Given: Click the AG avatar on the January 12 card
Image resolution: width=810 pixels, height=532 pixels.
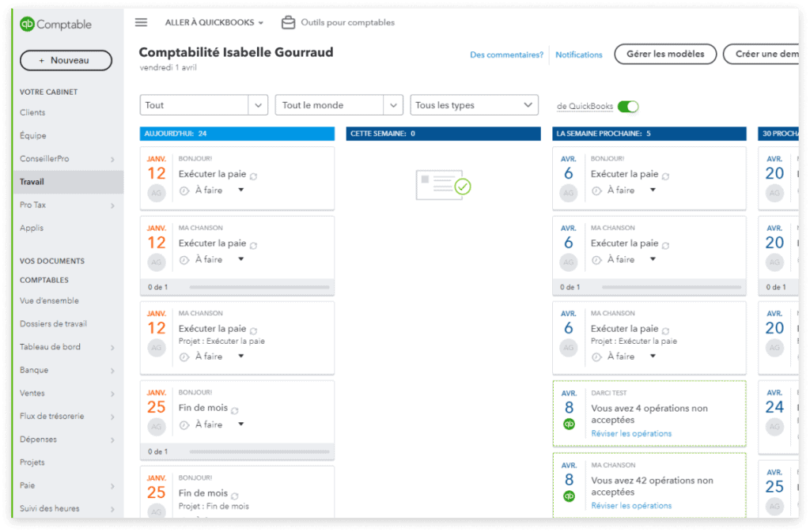Looking at the screenshot, I should 157,191.
